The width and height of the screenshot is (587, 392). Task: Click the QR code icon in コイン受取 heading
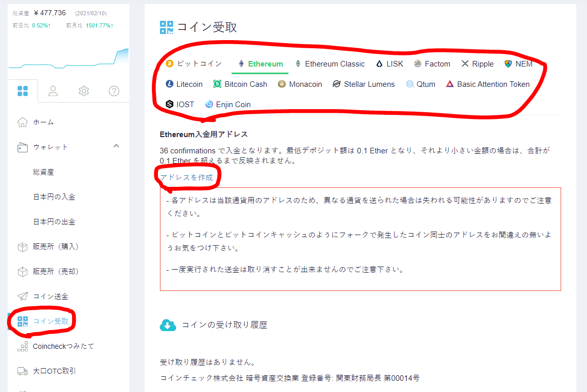[x=167, y=27]
